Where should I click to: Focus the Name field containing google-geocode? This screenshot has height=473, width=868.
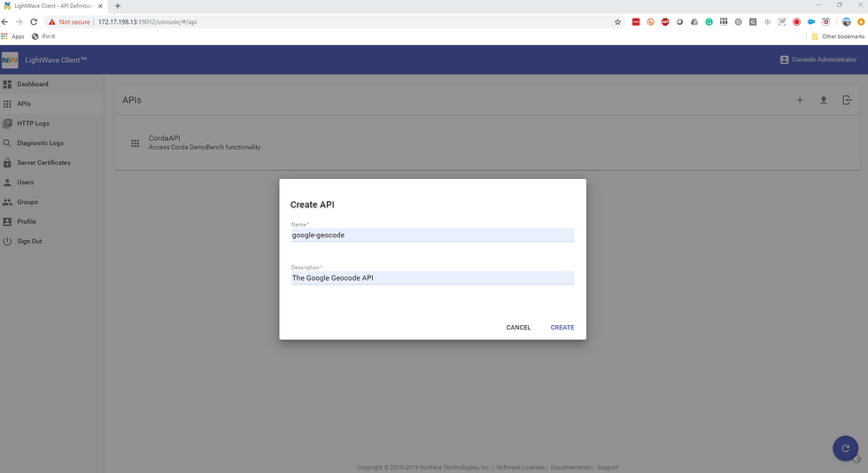(x=432, y=235)
